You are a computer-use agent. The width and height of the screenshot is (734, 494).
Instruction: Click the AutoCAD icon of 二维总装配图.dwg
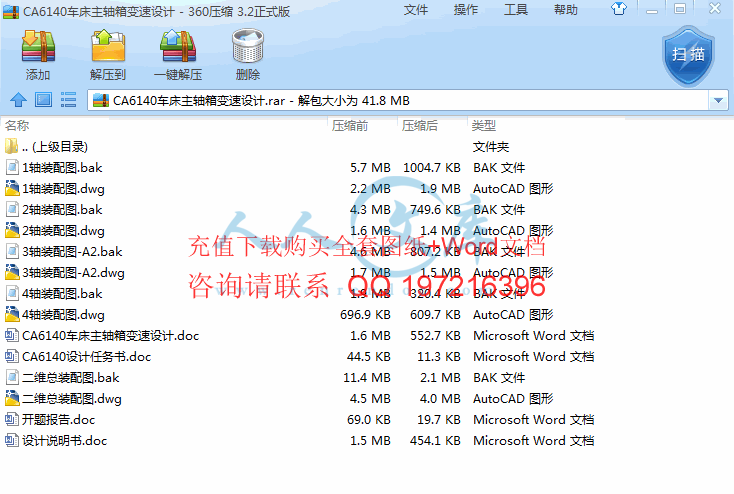click(x=12, y=398)
